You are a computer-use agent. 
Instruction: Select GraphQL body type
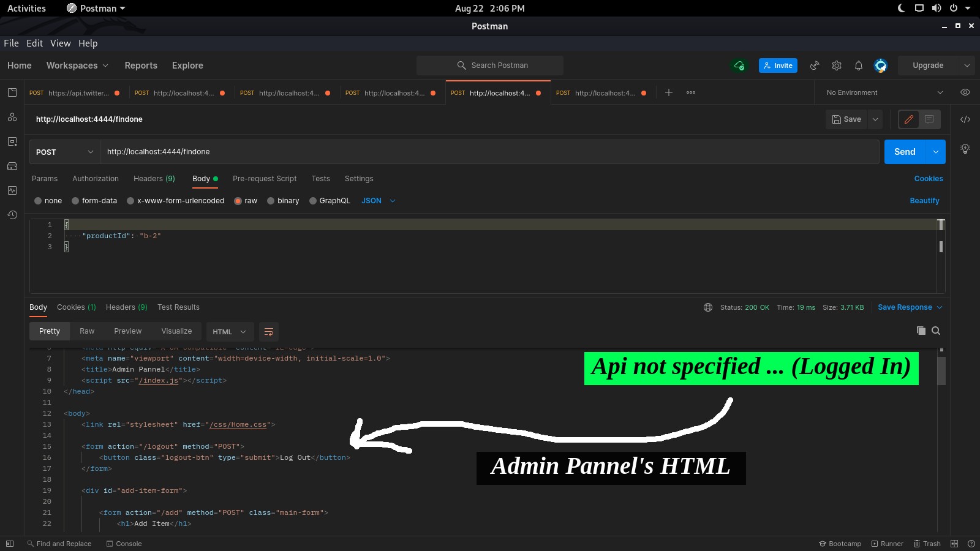[330, 200]
